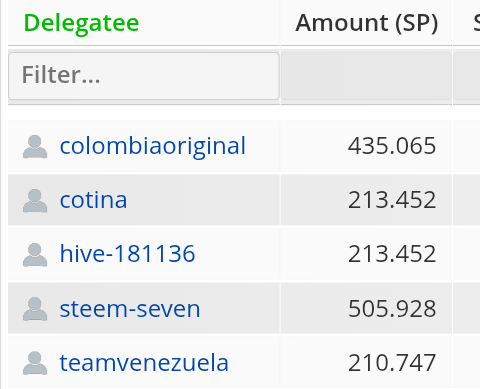Open the steem-seven account link
The image size is (480, 389).
coord(130,309)
